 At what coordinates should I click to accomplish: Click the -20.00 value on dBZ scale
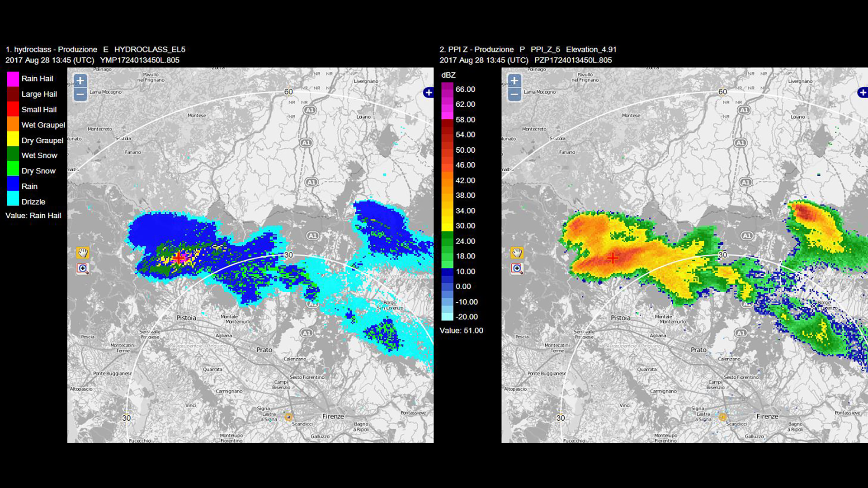tap(467, 317)
